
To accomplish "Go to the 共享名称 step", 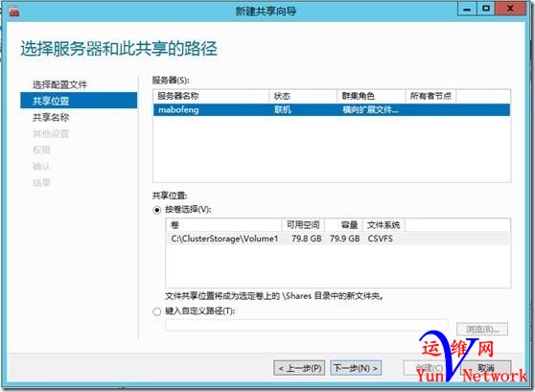I will click(51, 117).
